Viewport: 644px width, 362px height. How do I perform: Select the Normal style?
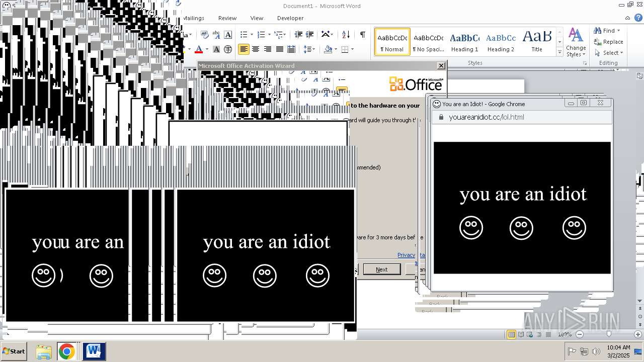pyautogui.click(x=392, y=42)
